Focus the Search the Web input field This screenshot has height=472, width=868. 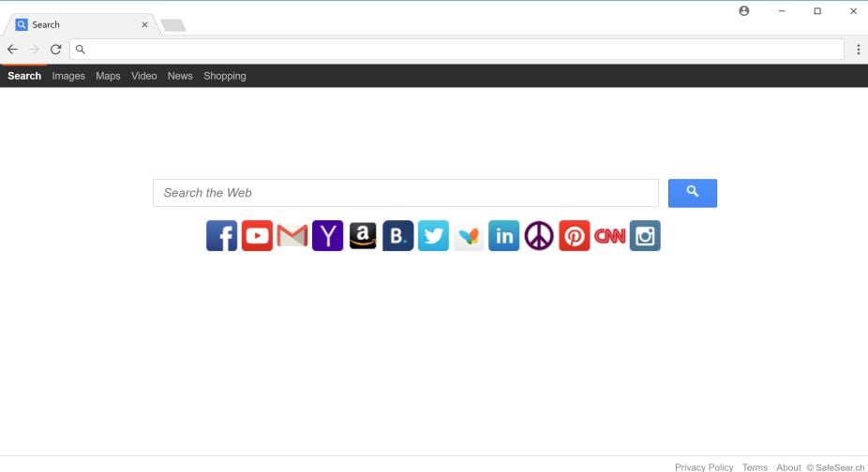tap(406, 193)
